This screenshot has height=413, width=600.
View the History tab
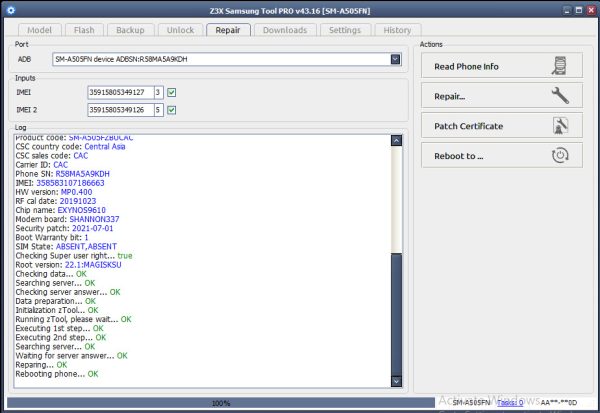click(397, 30)
